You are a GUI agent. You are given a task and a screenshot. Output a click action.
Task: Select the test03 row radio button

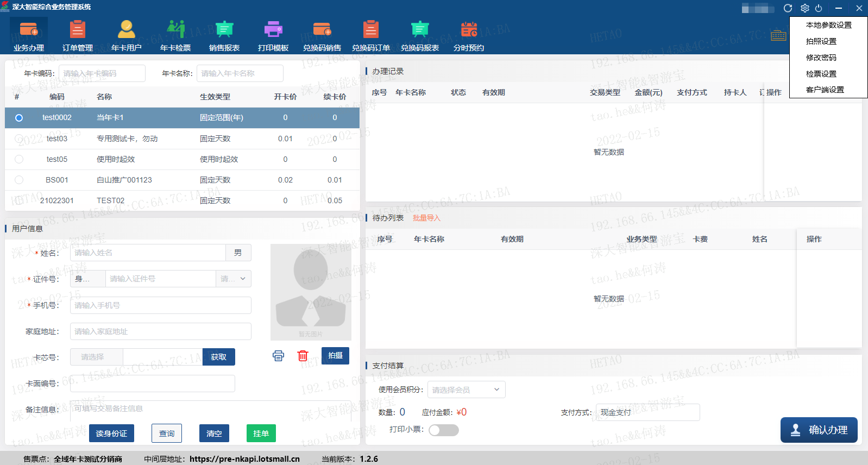point(19,139)
